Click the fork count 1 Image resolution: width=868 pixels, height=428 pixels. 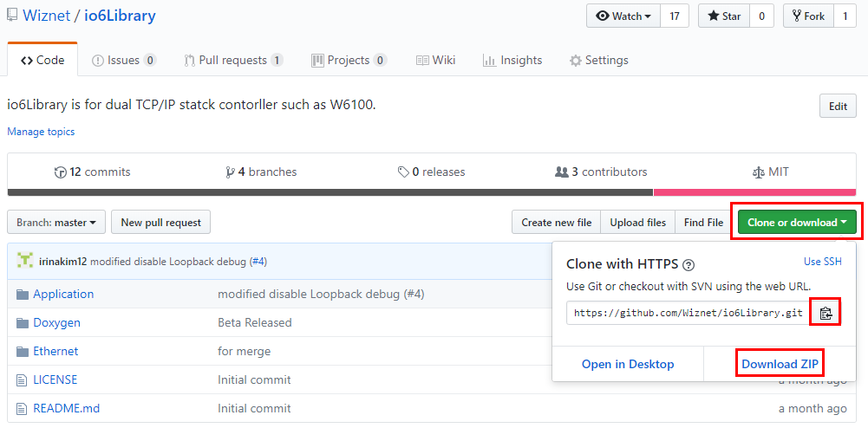coord(845,16)
